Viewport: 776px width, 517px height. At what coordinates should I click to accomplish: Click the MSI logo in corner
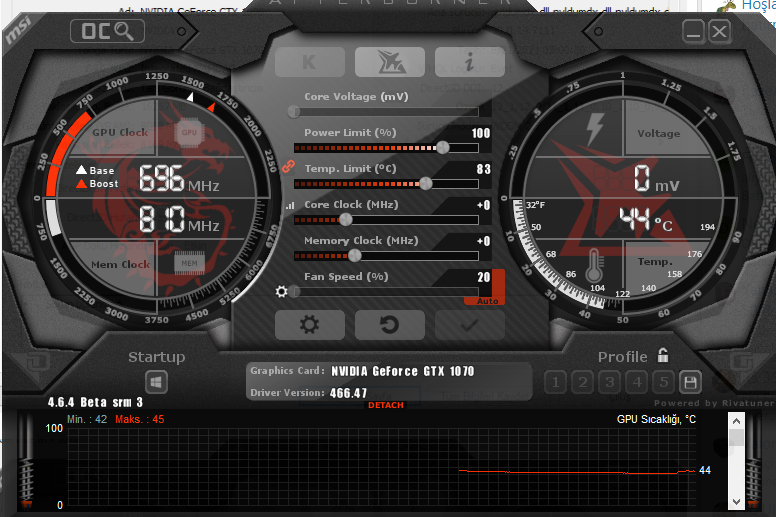(x=19, y=30)
